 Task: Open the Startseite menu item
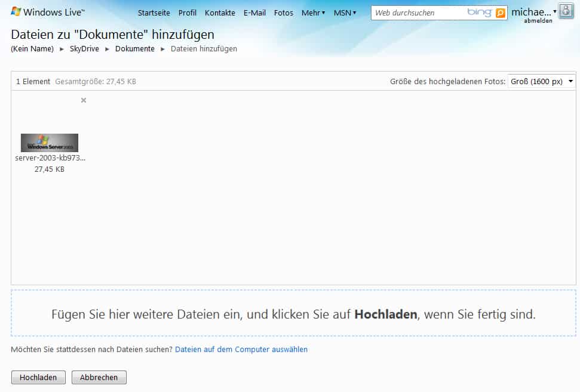[154, 13]
